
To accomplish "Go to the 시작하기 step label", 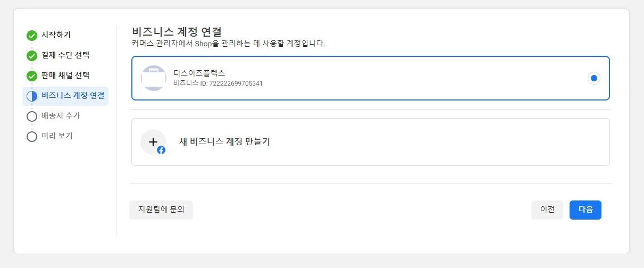I will point(56,35).
